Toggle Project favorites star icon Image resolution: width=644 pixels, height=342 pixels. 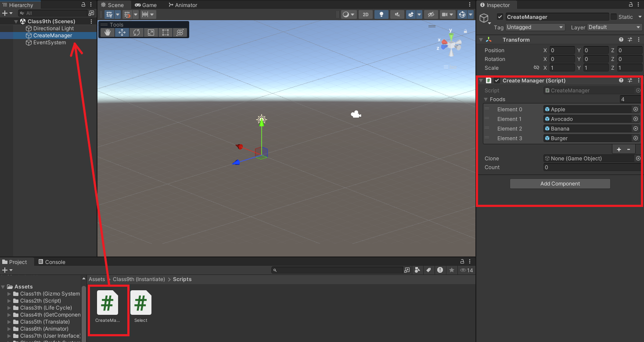pos(451,270)
